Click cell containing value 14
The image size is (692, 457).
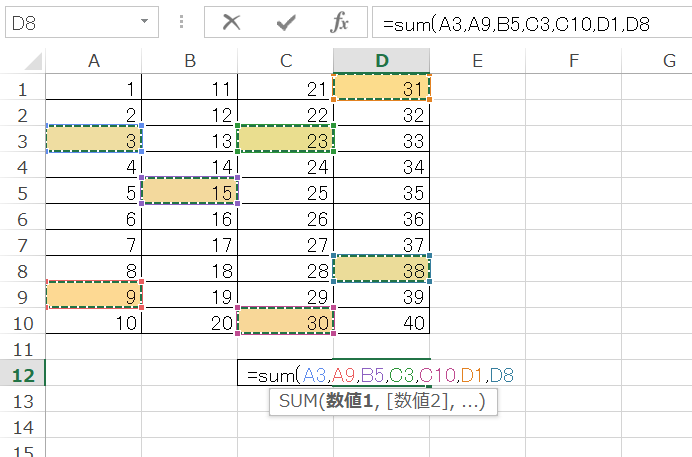(x=190, y=165)
